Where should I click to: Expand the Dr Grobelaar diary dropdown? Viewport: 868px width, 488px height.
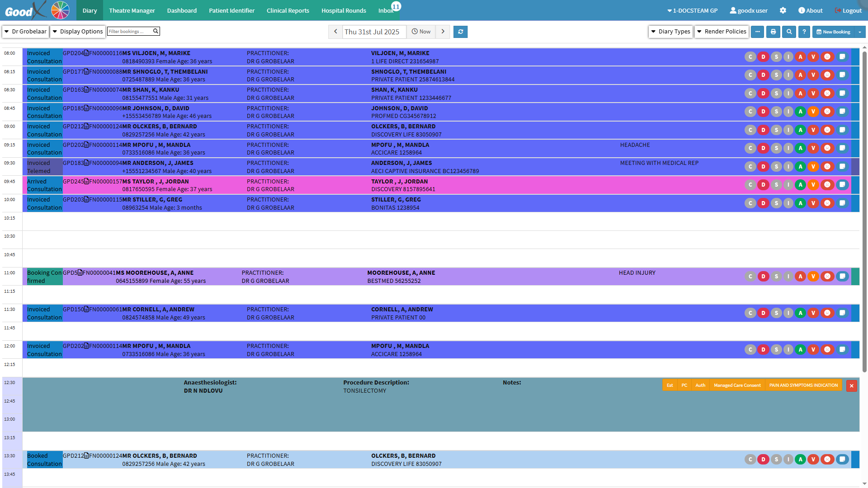(26, 32)
